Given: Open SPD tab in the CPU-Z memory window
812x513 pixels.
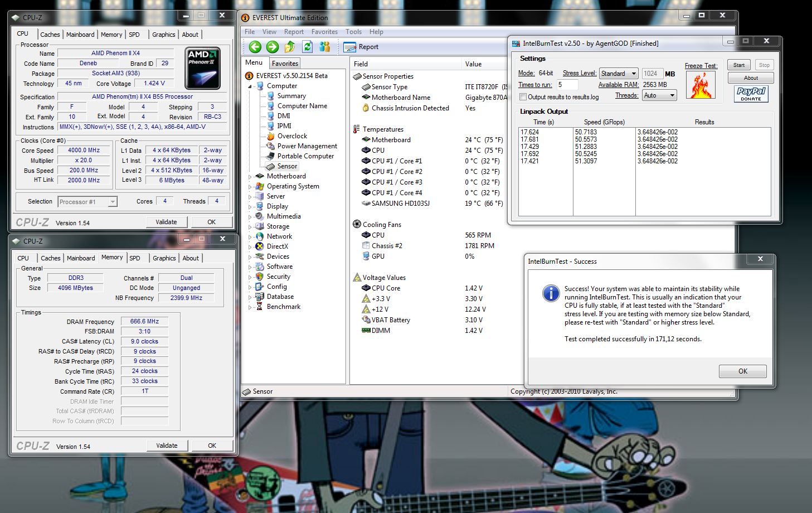Looking at the screenshot, I should 135,258.
